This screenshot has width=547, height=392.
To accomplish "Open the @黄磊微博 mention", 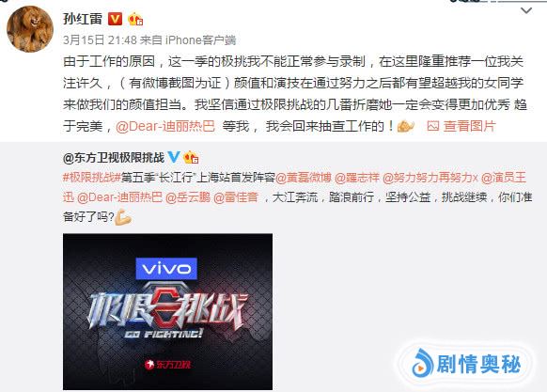I will [x=304, y=178].
